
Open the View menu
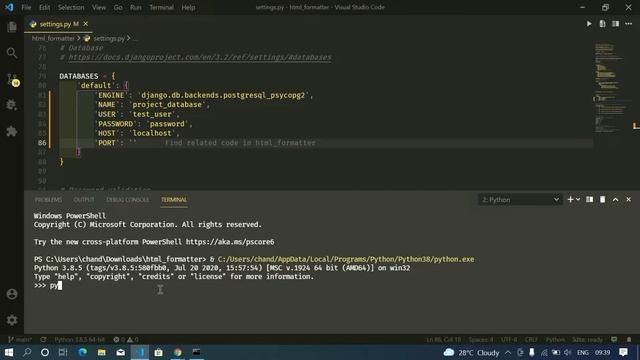(x=99, y=7)
